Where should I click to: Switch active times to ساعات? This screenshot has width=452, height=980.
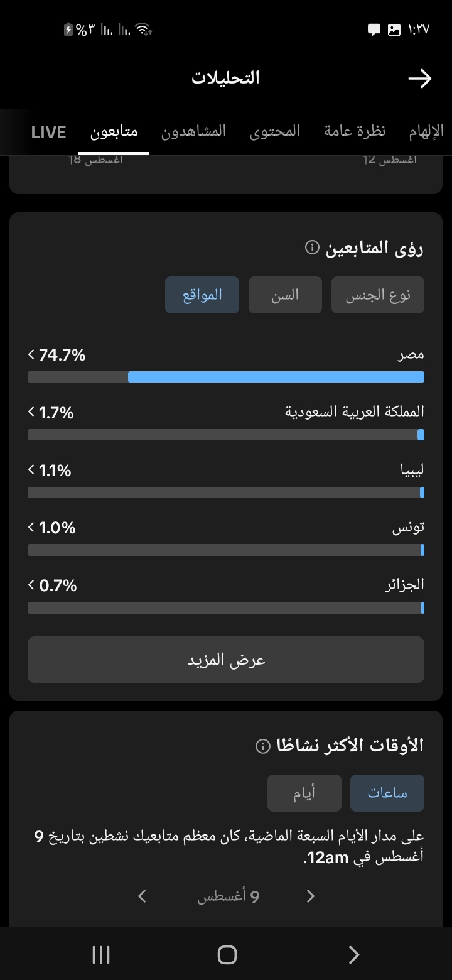(387, 793)
